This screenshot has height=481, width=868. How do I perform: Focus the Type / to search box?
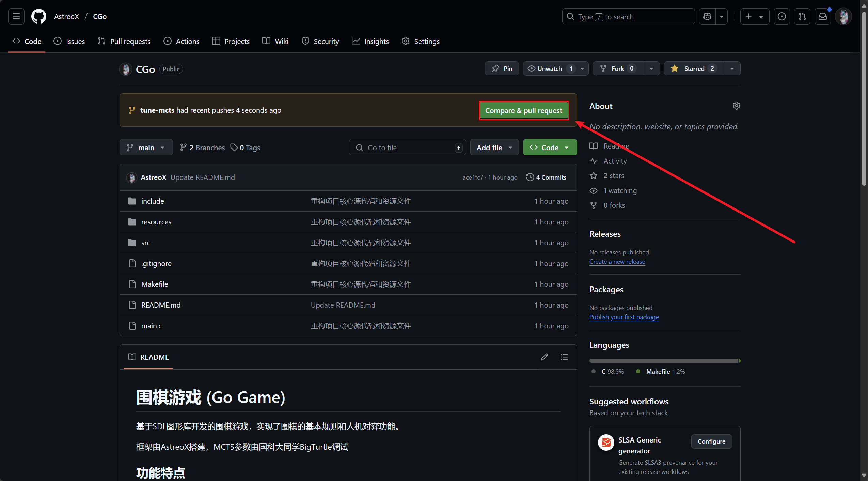[628, 16]
